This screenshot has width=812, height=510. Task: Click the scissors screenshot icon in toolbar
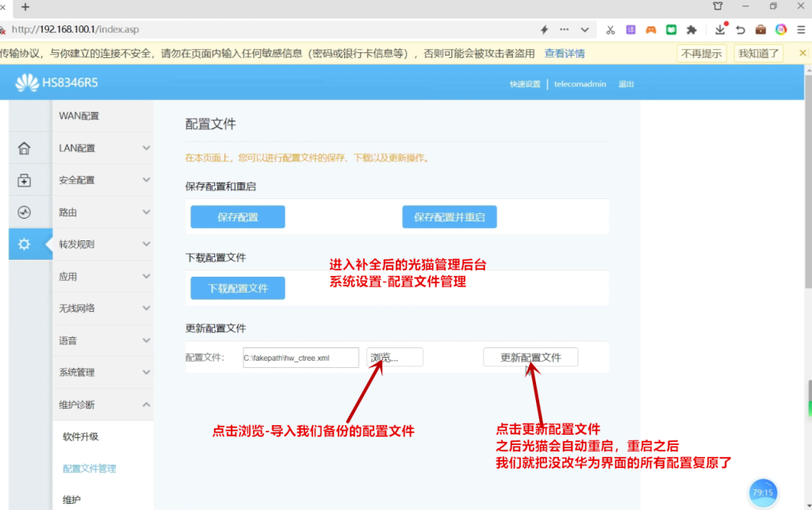tap(610, 29)
